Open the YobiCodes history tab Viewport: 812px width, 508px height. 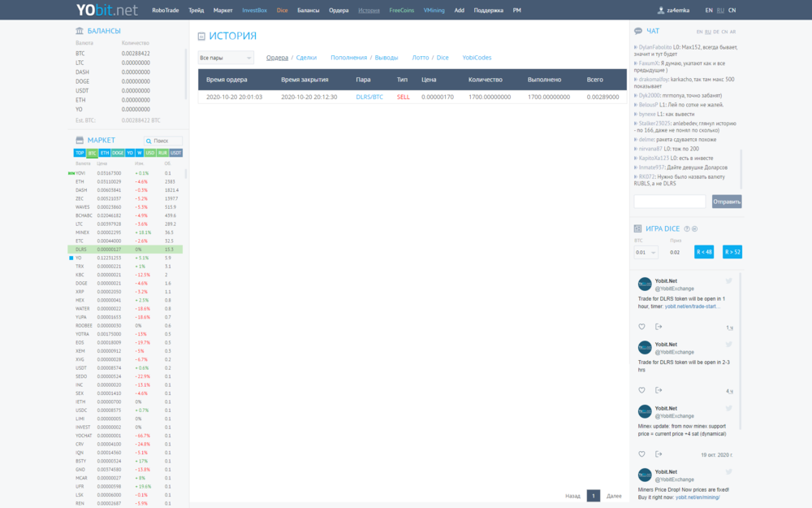click(477, 58)
